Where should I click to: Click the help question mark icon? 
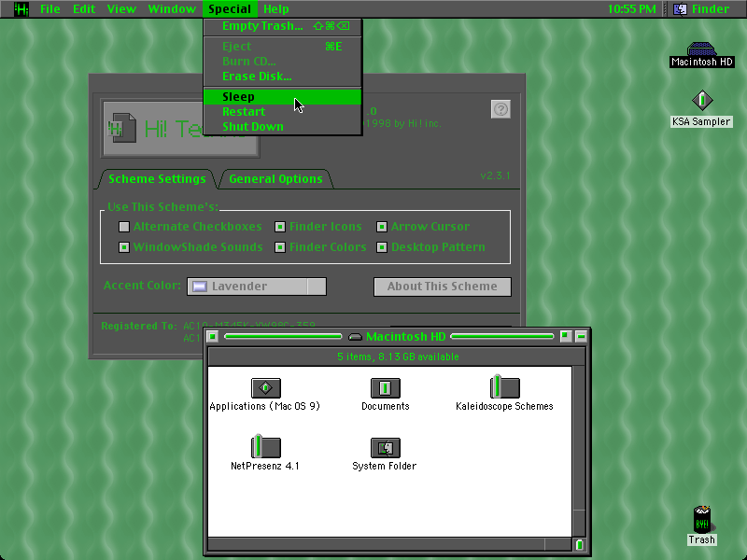click(500, 109)
